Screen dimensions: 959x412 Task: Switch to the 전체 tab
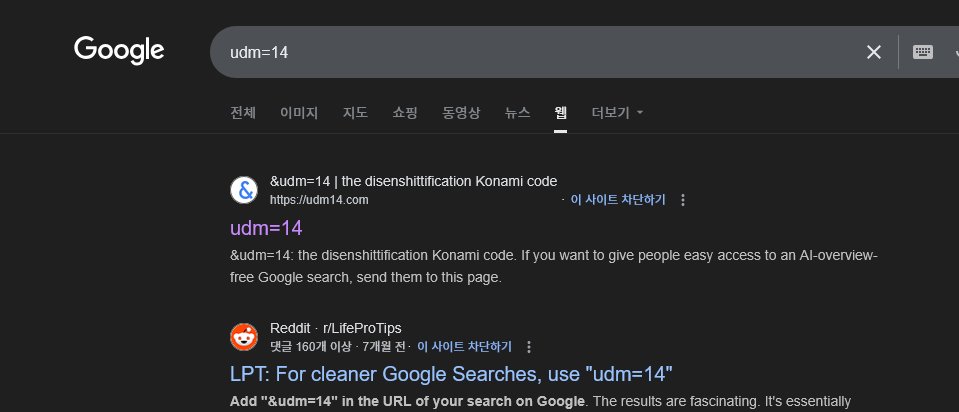243,113
